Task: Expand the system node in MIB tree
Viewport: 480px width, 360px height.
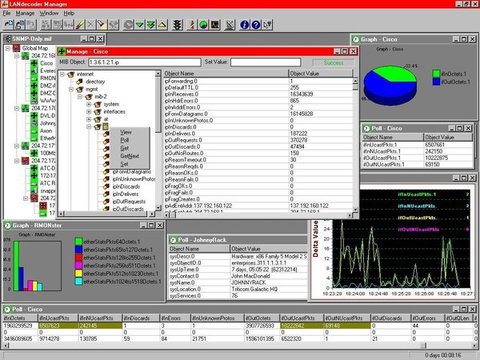Action: (89, 104)
